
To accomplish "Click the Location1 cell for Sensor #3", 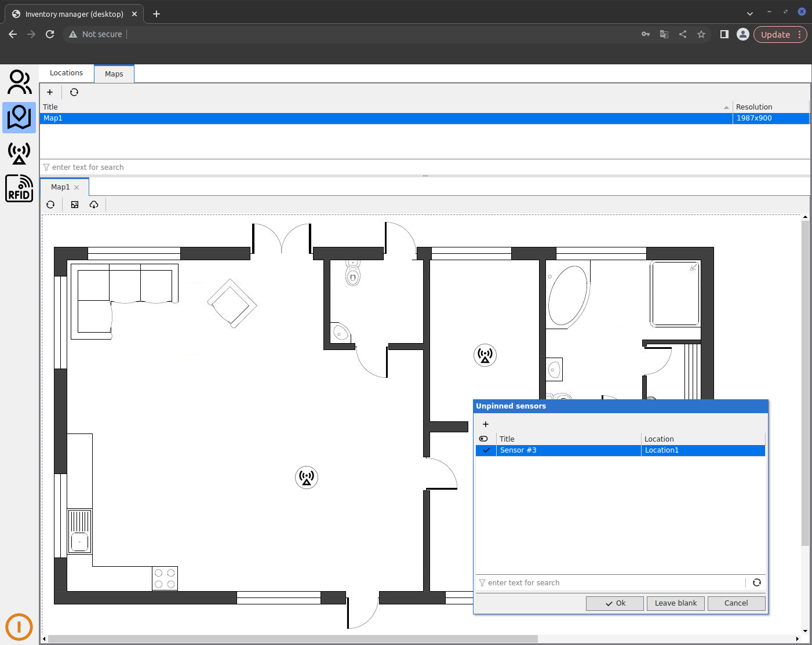I will [x=703, y=450].
